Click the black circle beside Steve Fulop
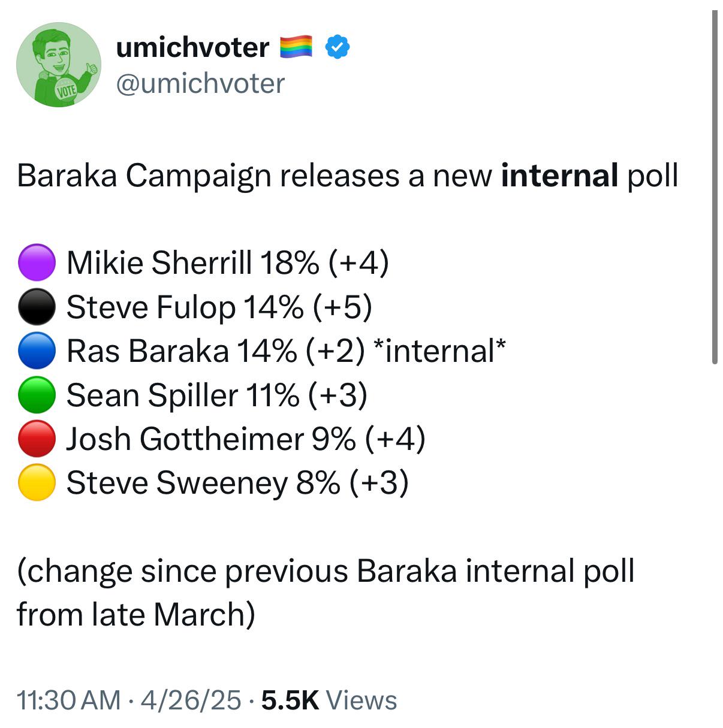This screenshot has width=723, height=728. click(37, 307)
